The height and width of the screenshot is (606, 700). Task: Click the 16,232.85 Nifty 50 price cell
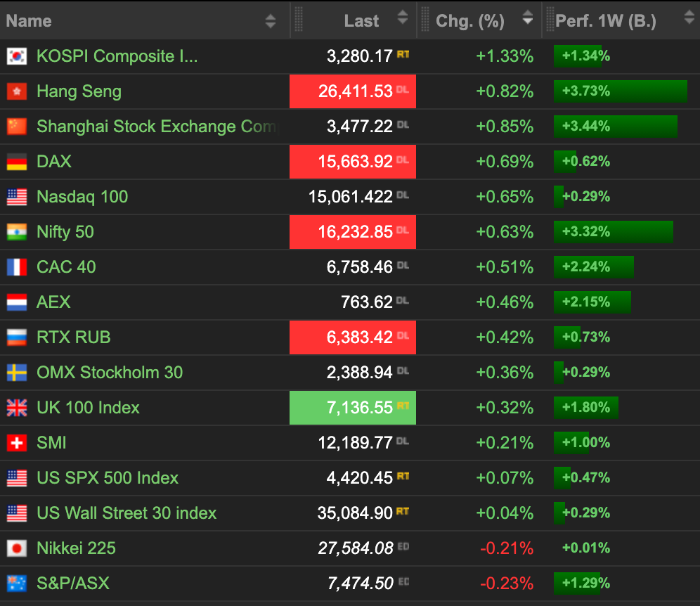[x=353, y=232]
